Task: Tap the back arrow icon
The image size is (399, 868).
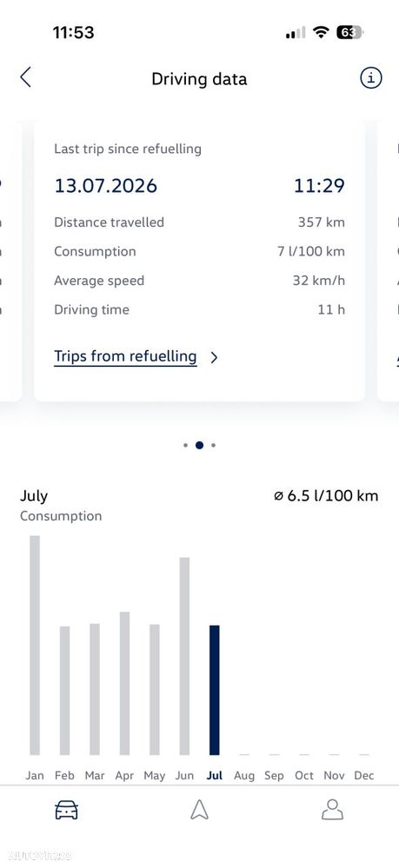Action: point(25,77)
